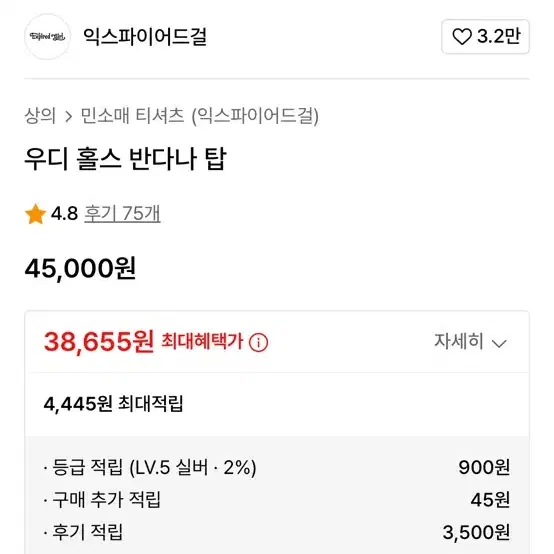Tap the 익스파이어드걸 brand logo thumbnail
This screenshot has width=554, height=554.
coord(47,36)
